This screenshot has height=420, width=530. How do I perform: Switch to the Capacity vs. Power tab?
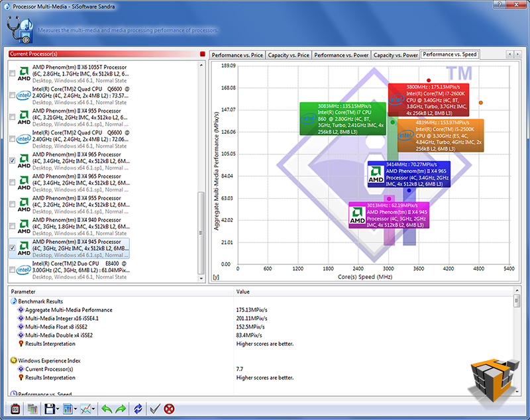[396, 55]
